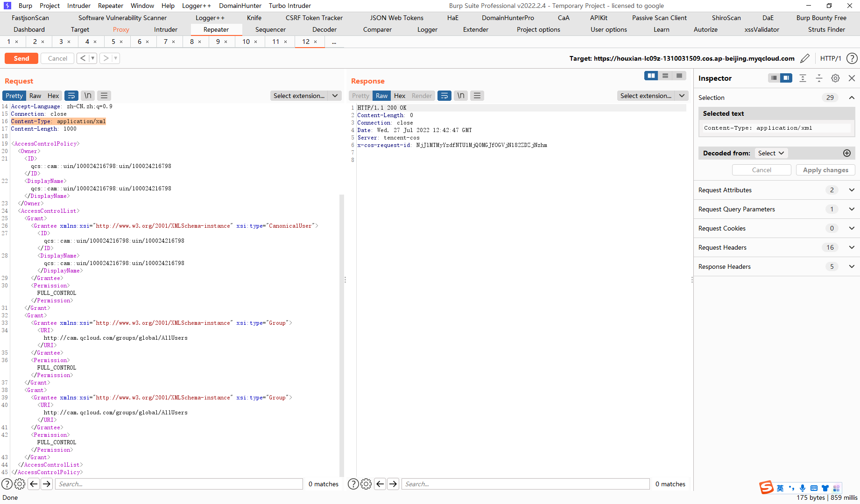This screenshot has height=504, width=860.
Task: Open the Decoder tab
Action: (324, 29)
